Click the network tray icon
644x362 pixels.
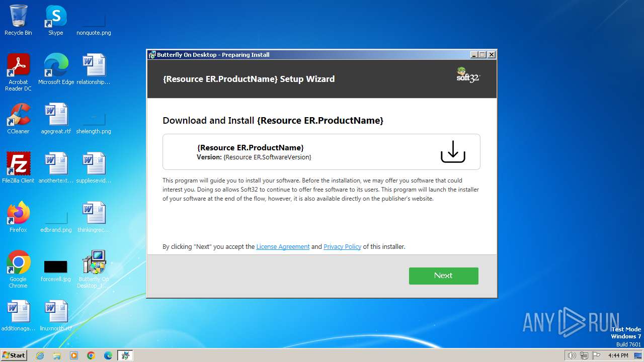click(x=584, y=355)
